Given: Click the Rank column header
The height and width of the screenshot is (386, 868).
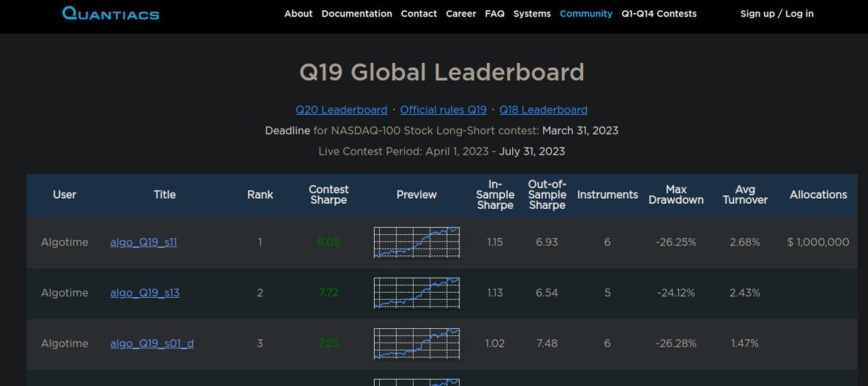Looking at the screenshot, I should pyautogui.click(x=260, y=194).
